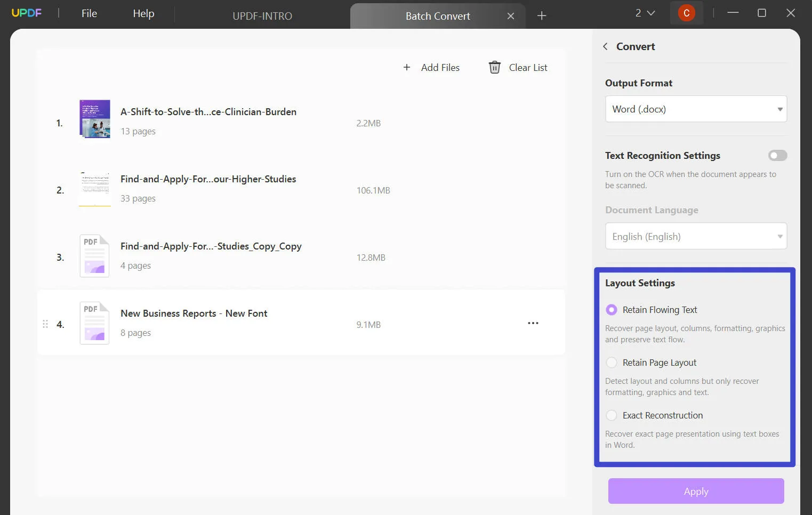Click the 9.1MB file size

368,325
